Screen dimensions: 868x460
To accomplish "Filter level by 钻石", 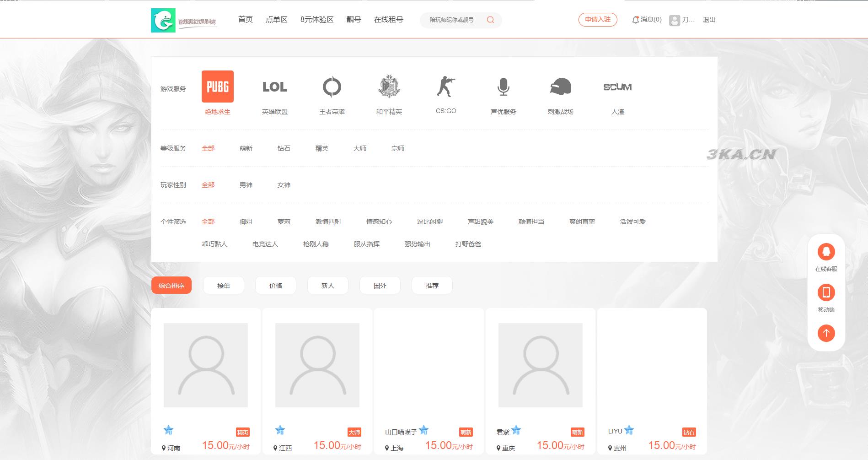I will [284, 148].
